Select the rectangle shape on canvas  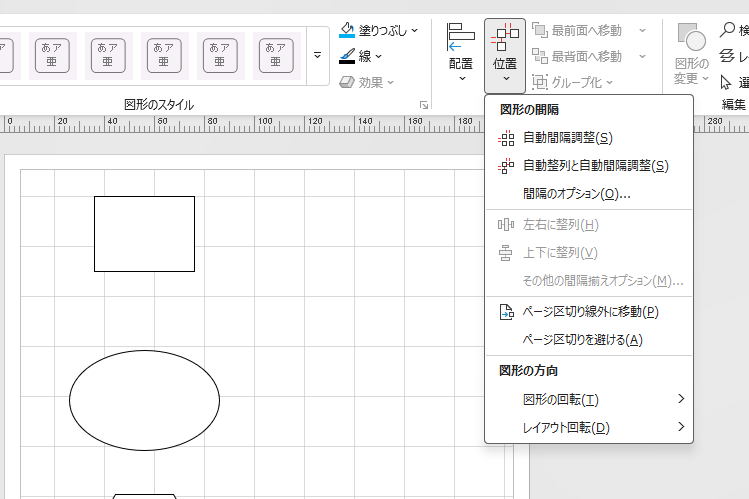pos(144,234)
